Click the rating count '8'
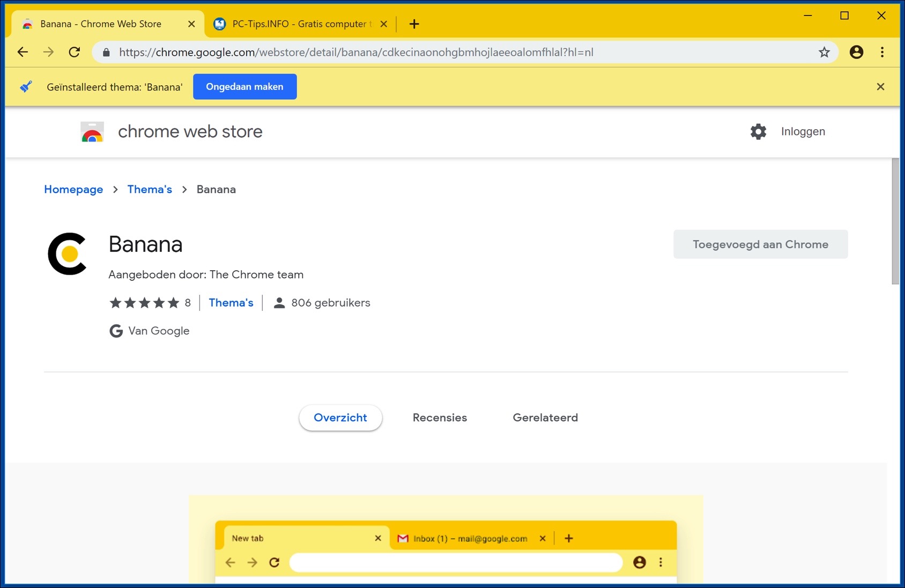The width and height of the screenshot is (905, 588). point(188,303)
